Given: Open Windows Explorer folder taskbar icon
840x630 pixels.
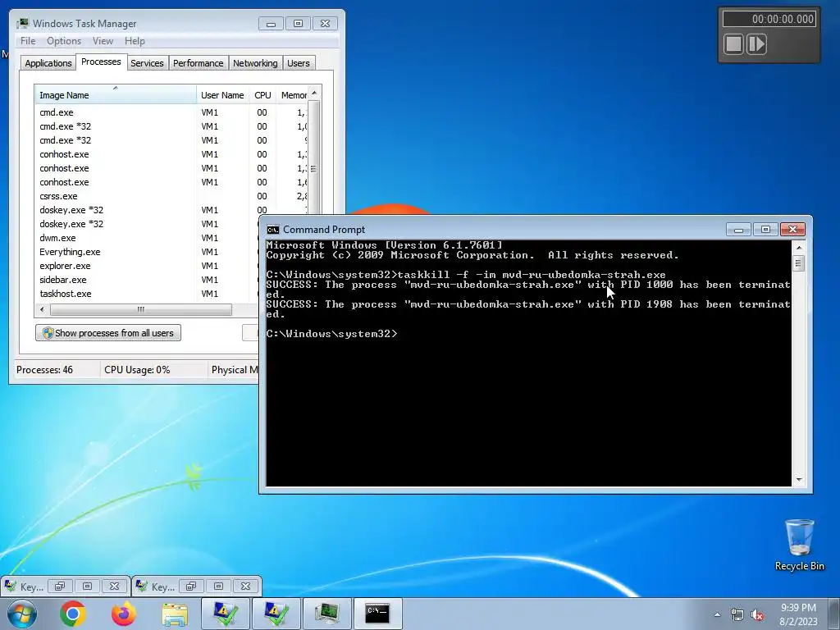Looking at the screenshot, I should (175, 614).
